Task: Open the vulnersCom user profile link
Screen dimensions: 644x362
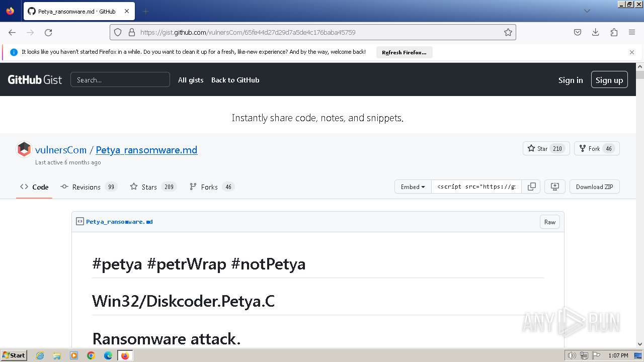Action: pos(61,150)
